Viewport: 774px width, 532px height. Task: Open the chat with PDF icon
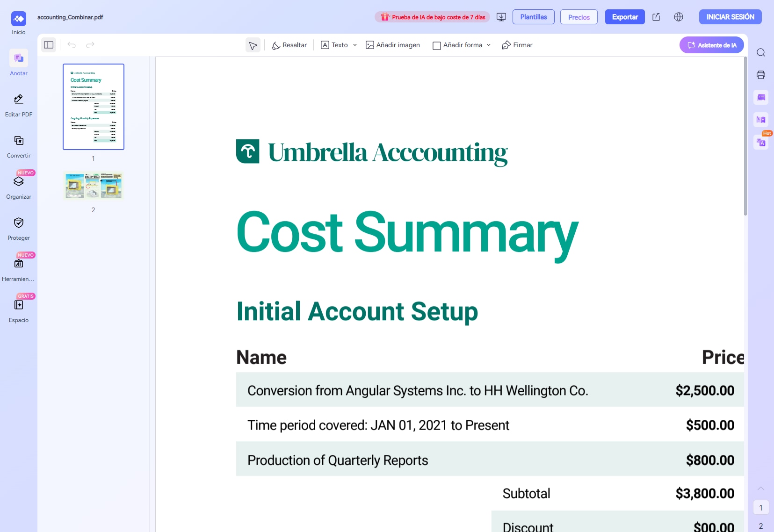coord(761,97)
